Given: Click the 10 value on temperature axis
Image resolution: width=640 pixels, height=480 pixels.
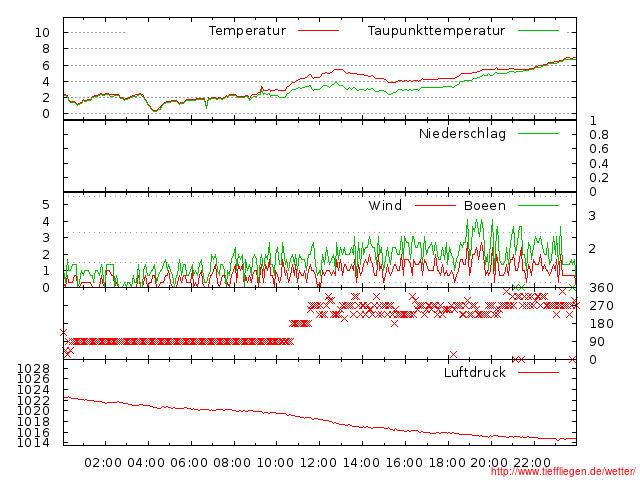Looking at the screenshot, I should [42, 32].
